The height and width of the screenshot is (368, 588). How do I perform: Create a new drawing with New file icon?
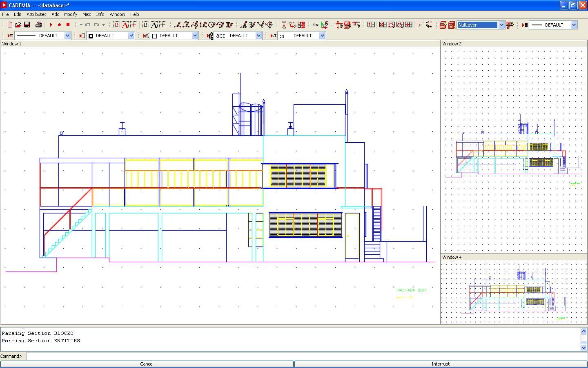pos(10,25)
